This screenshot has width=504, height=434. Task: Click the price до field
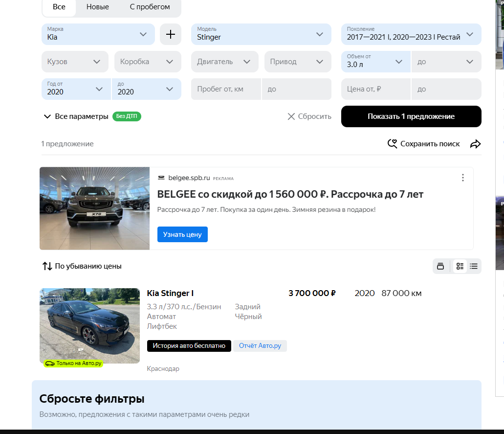446,89
